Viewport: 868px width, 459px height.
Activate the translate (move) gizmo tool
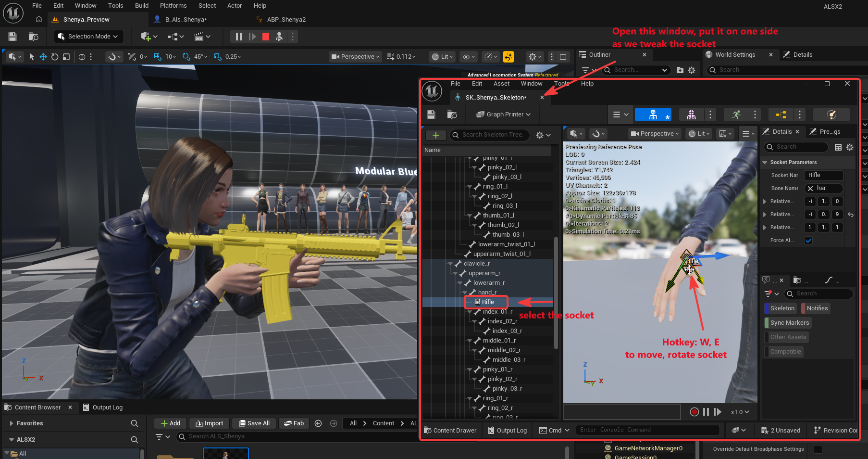tap(43, 57)
